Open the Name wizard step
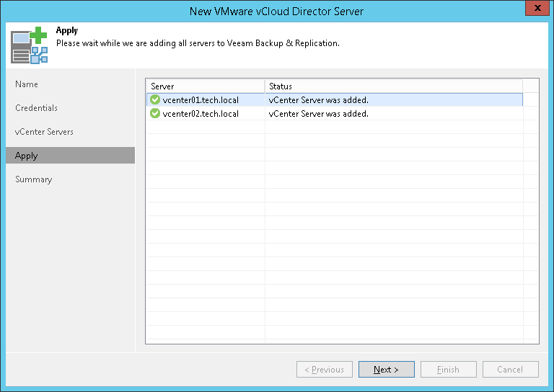This screenshot has width=554, height=392. [27, 84]
